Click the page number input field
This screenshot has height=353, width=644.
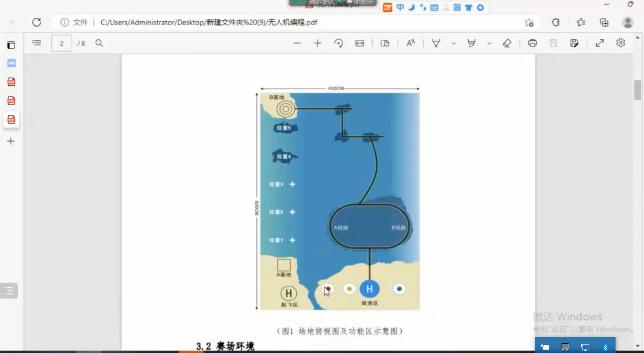pos(62,43)
